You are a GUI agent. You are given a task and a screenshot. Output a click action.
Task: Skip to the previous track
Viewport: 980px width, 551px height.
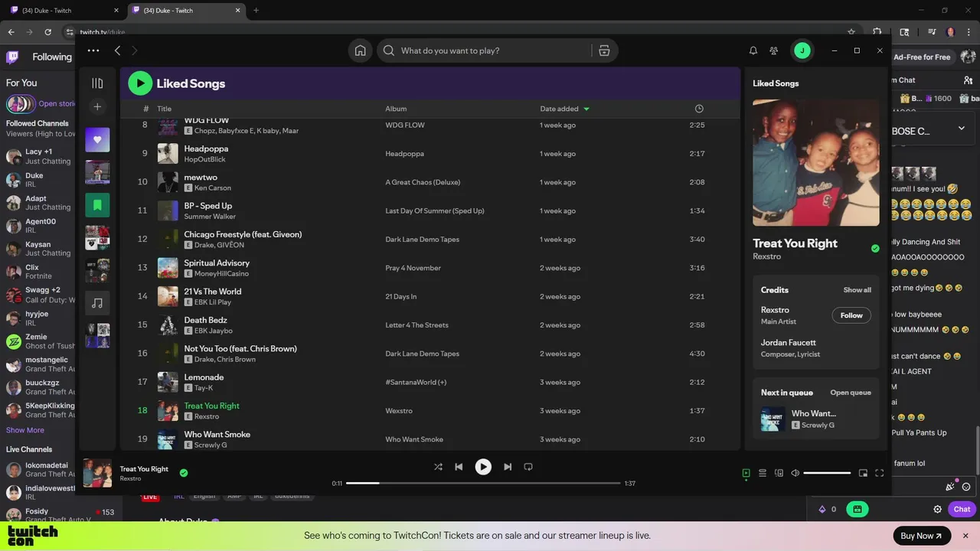click(459, 467)
